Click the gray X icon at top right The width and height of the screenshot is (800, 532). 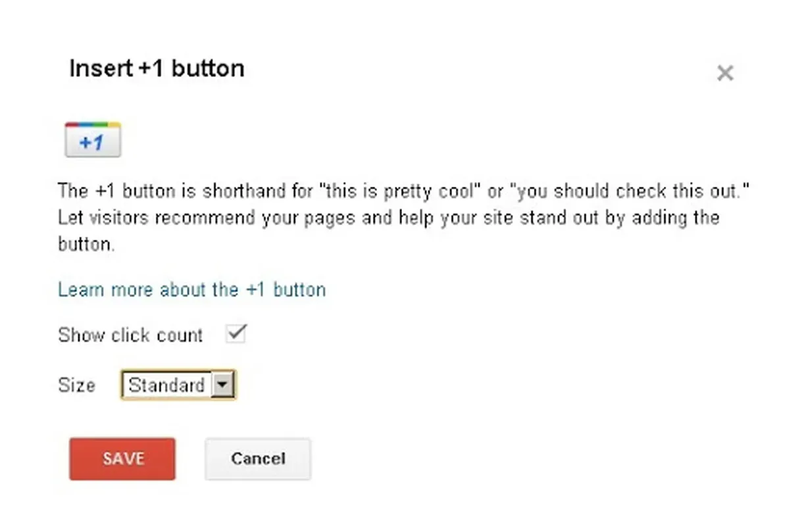(x=724, y=73)
